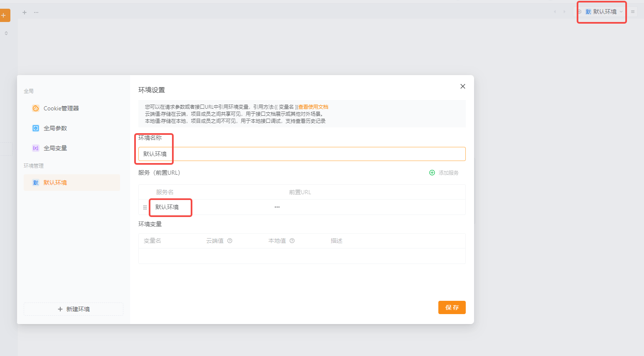Grab the drag handle of the service row
This screenshot has width=644, height=356.
tap(145, 207)
